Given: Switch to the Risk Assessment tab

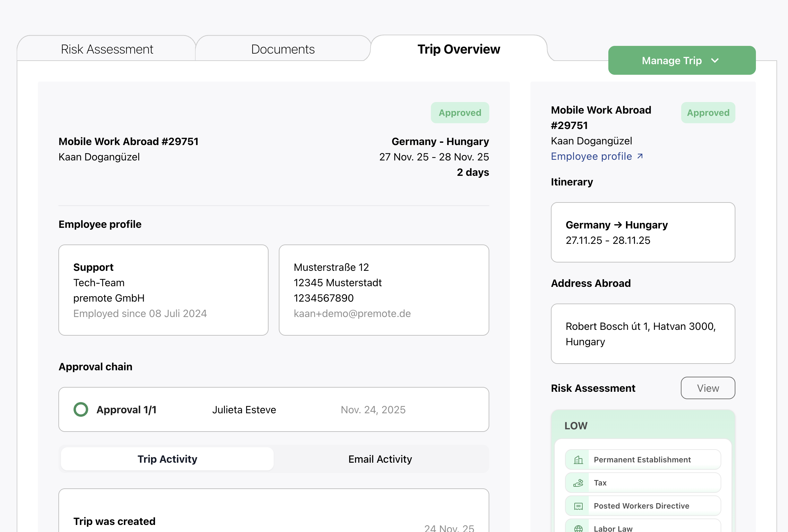Looking at the screenshot, I should pos(107,49).
